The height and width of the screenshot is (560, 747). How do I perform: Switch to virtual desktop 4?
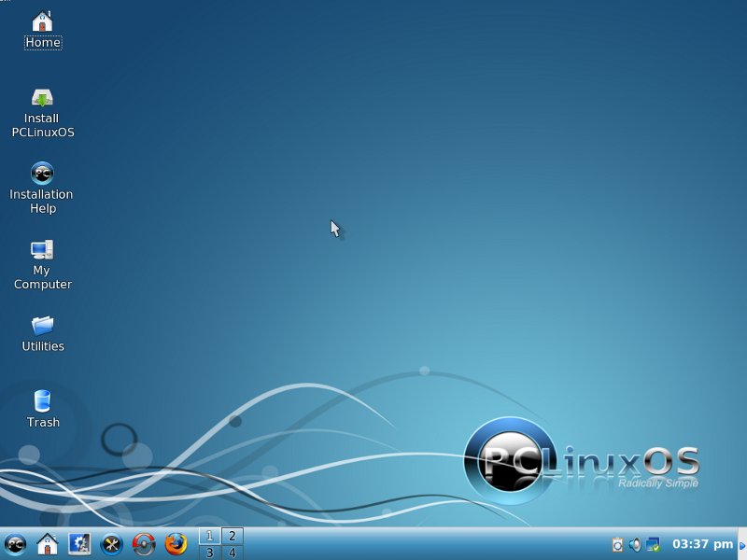232,553
